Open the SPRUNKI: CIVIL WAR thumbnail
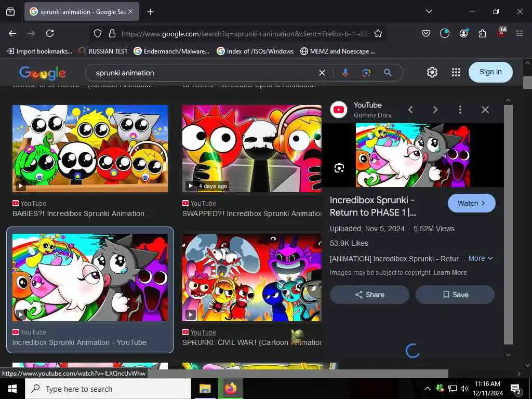The image size is (532, 399). tap(252, 277)
